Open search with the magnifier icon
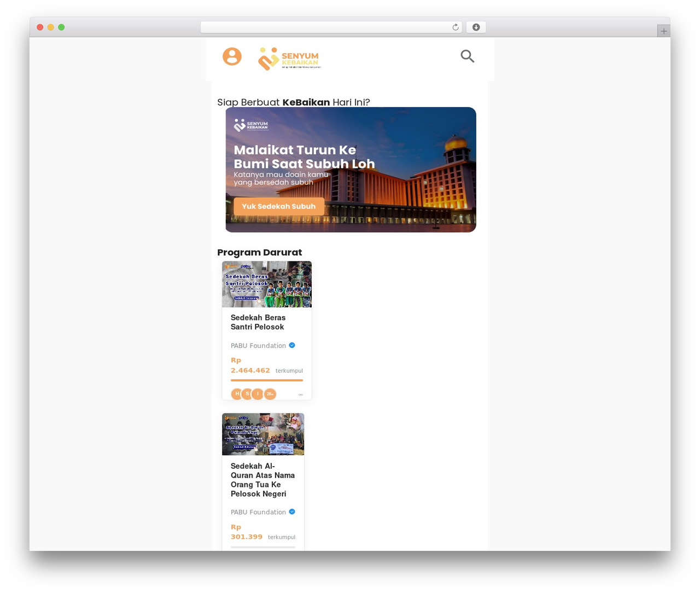The width and height of the screenshot is (700, 593). click(467, 56)
